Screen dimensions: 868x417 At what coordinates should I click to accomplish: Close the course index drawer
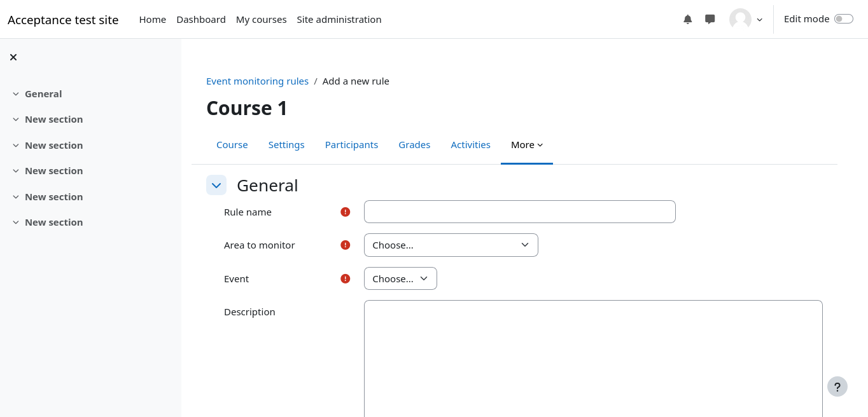[13, 57]
